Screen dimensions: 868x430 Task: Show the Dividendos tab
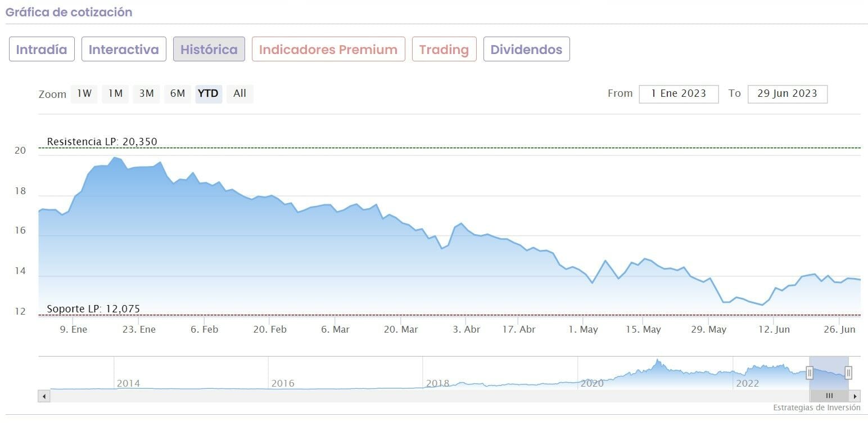(x=526, y=50)
